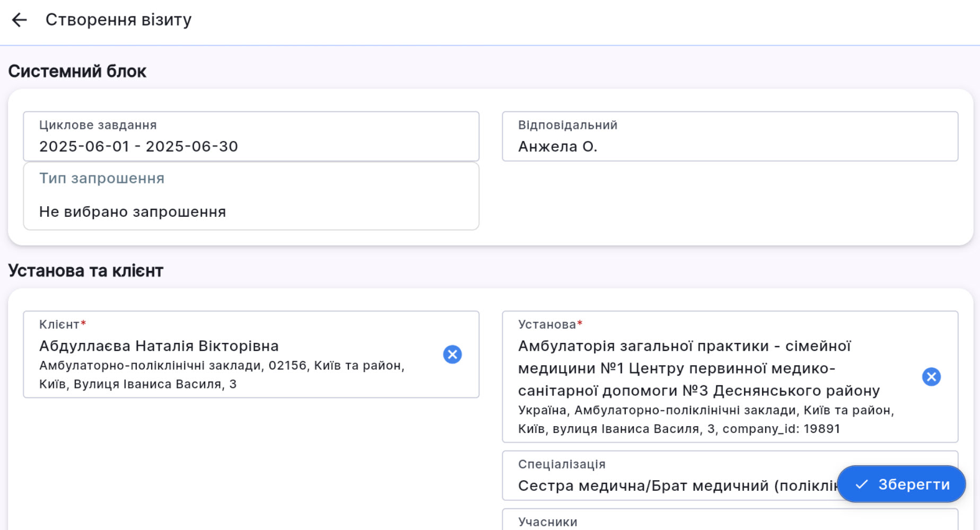Viewport: 980px width, 530px height.
Task: Open the Тип запрошення selector
Action: click(x=252, y=195)
